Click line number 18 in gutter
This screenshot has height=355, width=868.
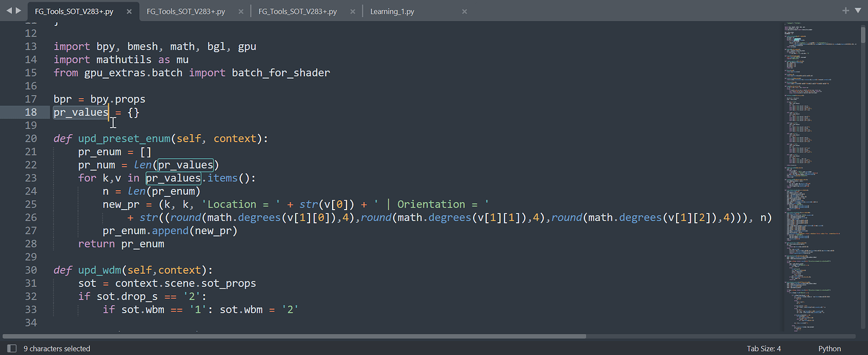pos(31,112)
